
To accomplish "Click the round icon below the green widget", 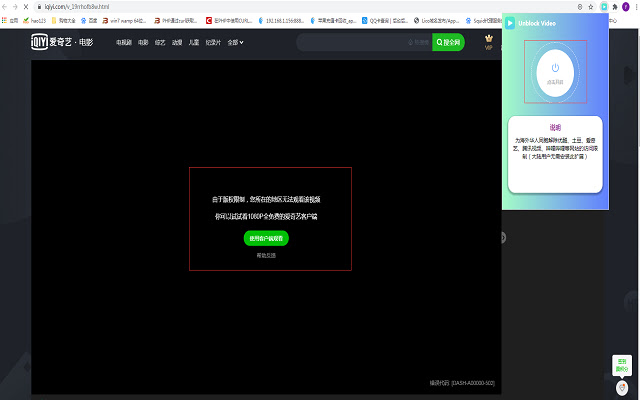I will [x=622, y=387].
